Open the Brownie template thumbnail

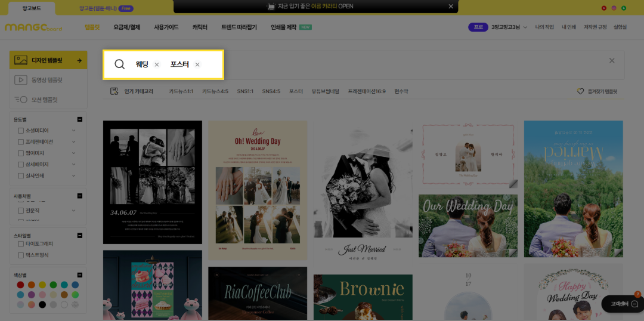click(x=363, y=297)
